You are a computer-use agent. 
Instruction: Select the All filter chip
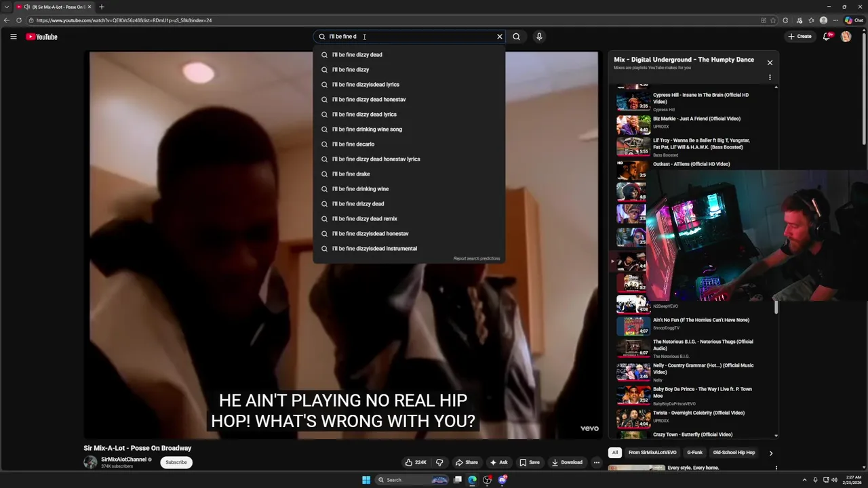[615, 453]
